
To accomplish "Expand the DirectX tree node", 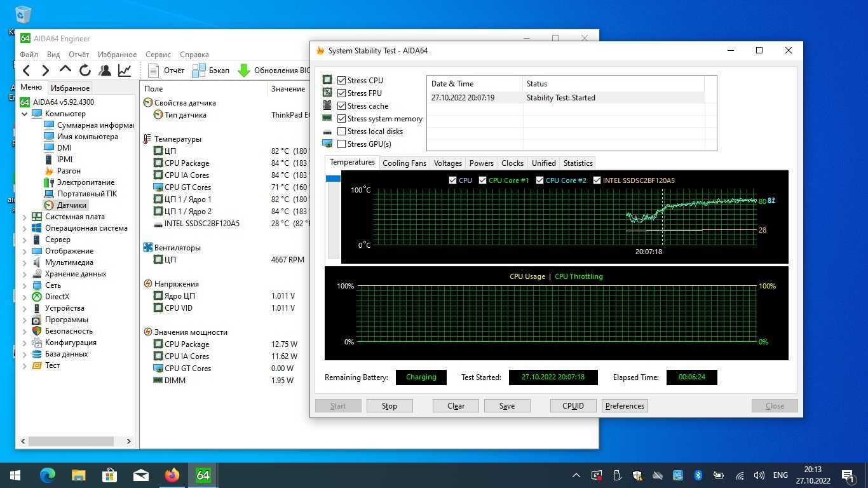I will point(25,297).
